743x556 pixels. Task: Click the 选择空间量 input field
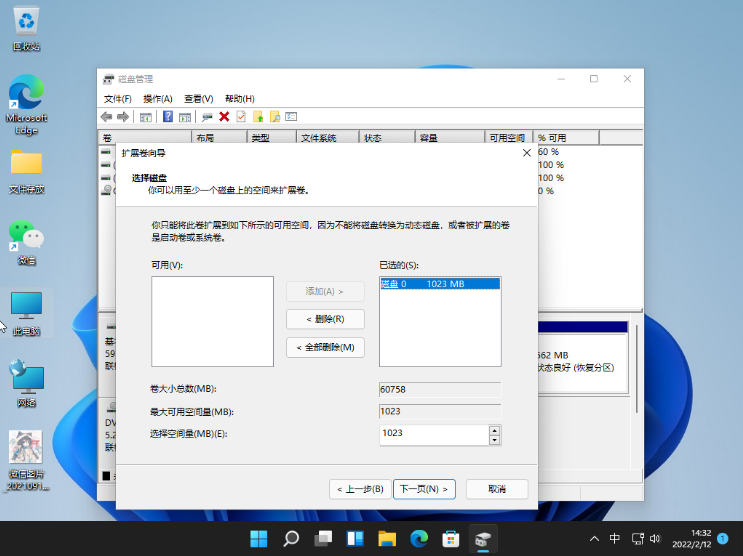point(433,434)
